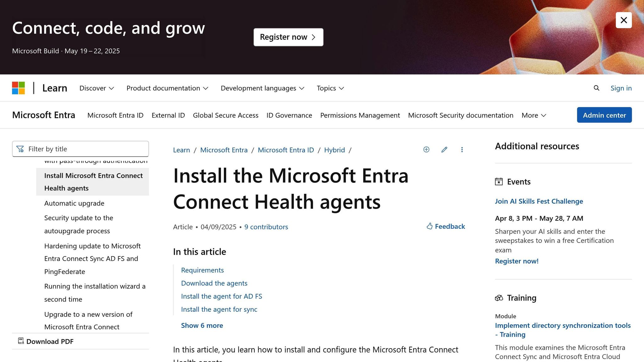Open Upgrade to a new version entry

click(88, 321)
